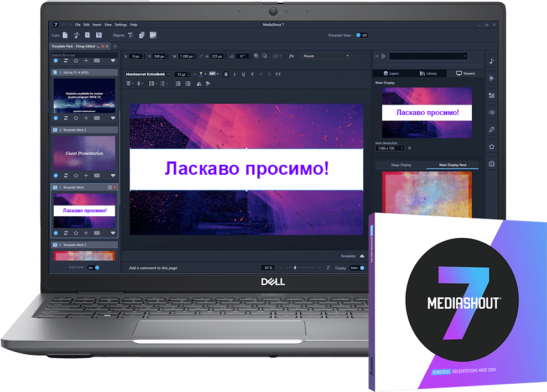
Task: Toggle the Display Main switch
Action: (x=357, y=268)
